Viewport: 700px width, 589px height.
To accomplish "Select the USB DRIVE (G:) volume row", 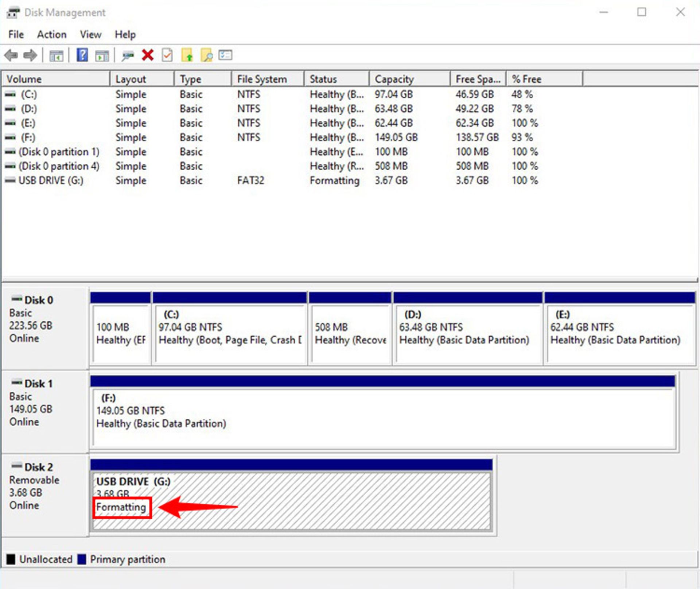I will pos(51,180).
